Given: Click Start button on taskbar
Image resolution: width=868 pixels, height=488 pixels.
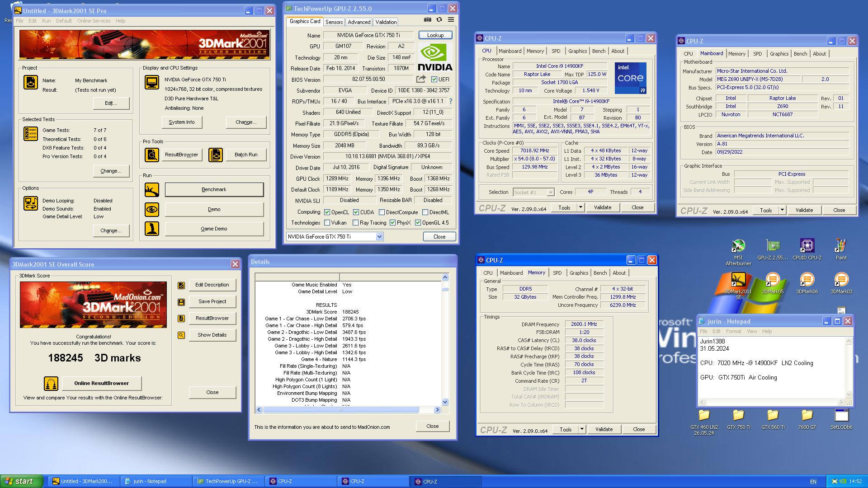Looking at the screenshot, I should [22, 481].
